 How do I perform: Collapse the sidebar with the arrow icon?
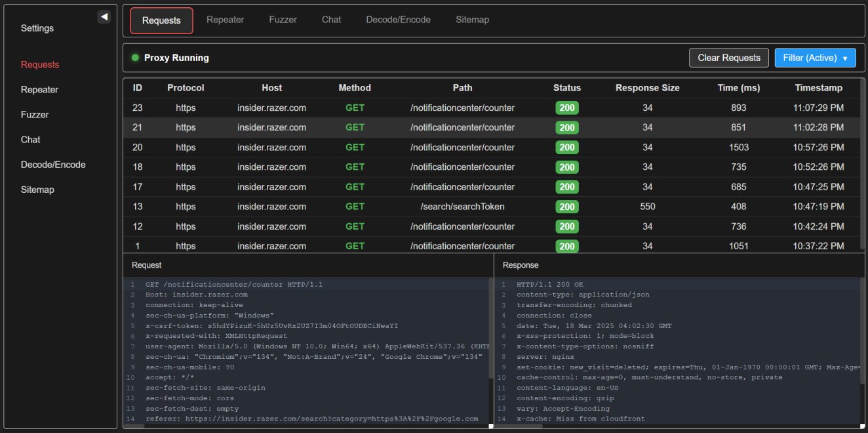point(104,16)
